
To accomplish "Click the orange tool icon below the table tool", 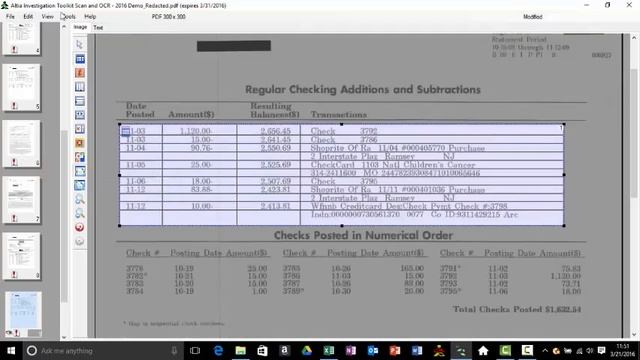I will [80, 73].
